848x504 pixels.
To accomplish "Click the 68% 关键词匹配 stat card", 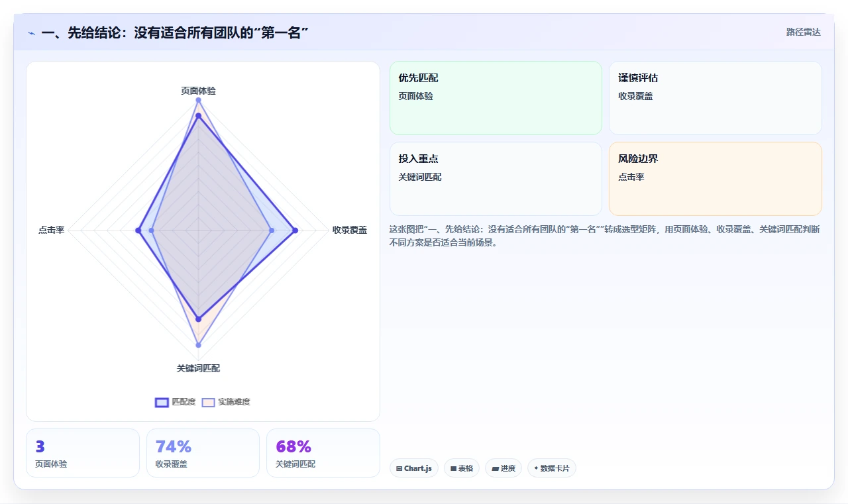I will pos(323,453).
